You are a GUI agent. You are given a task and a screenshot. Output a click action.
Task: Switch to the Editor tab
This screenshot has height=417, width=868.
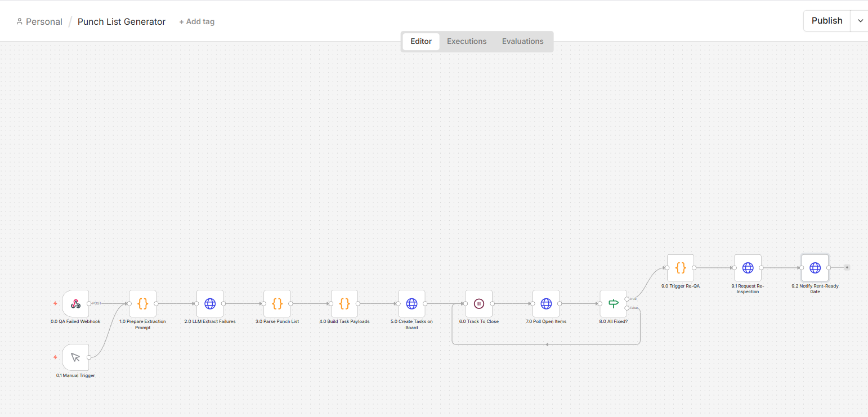pyautogui.click(x=421, y=41)
